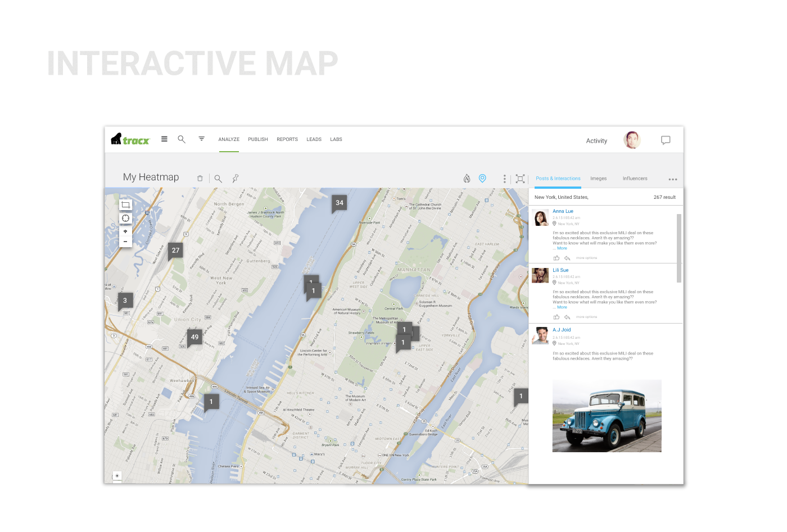The height and width of the screenshot is (532, 787).
Task: Open Anna Lue's profile name link
Action: click(x=563, y=211)
